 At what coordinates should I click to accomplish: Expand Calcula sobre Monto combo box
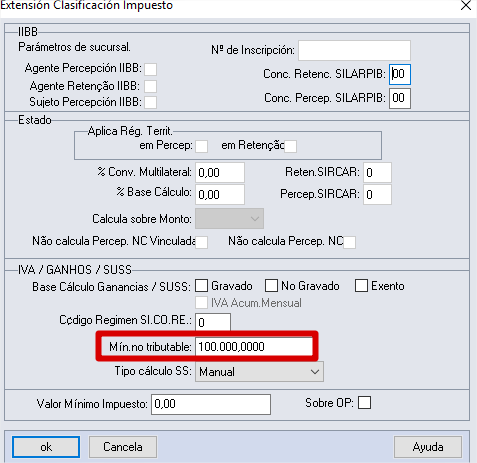(229, 219)
